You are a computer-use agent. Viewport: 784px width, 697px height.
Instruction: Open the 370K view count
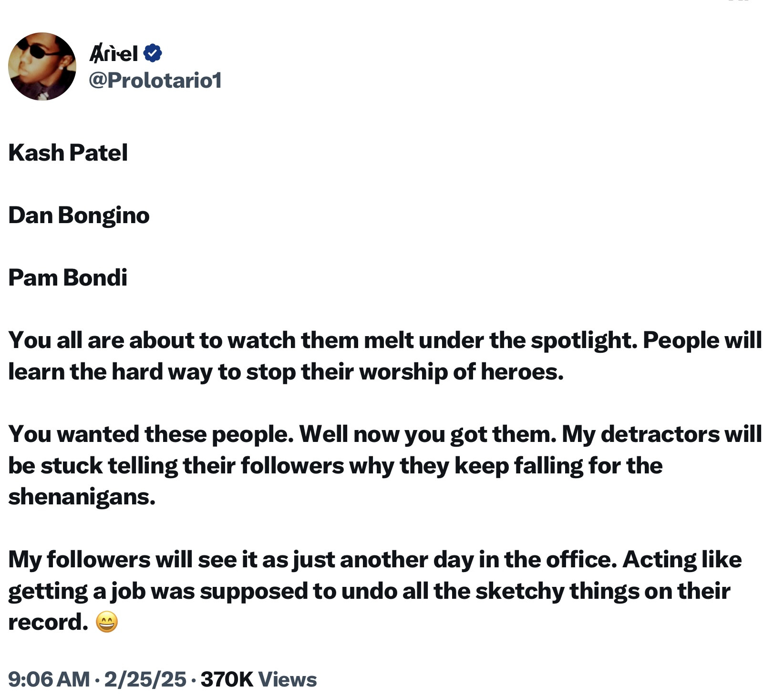tap(227, 679)
